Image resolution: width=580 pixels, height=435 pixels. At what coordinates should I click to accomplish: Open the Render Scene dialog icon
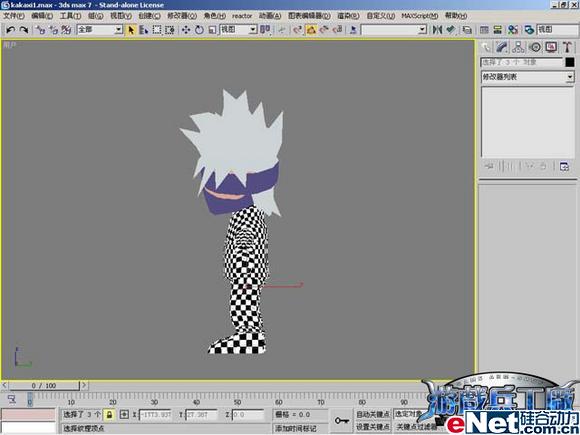(x=529, y=30)
